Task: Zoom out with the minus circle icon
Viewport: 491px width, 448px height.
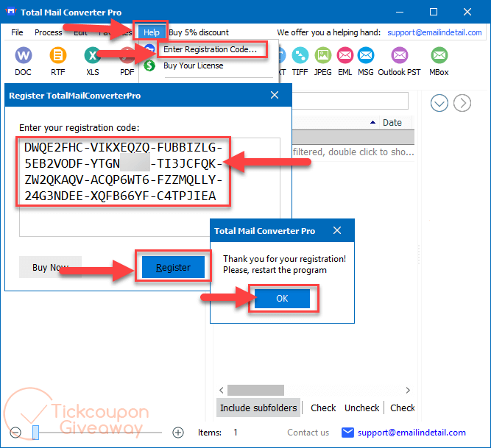Action: 15,433
